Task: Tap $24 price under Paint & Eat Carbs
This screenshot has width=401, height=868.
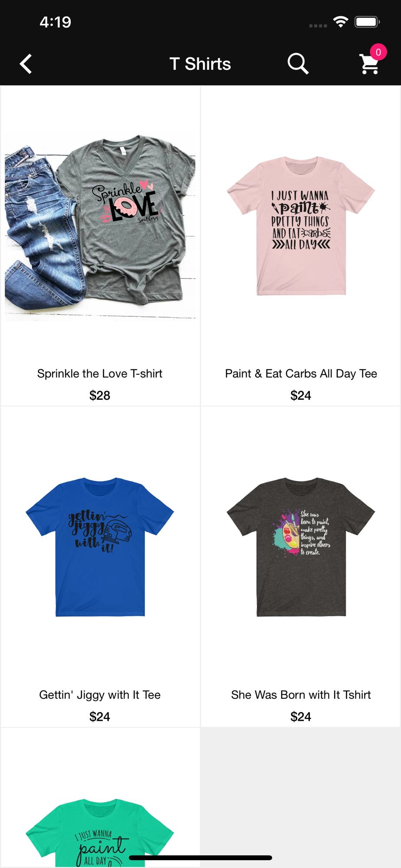Action: point(301,395)
